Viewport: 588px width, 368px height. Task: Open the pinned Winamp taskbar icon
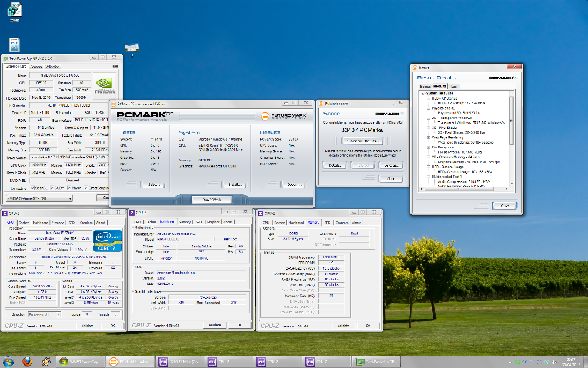[x=46, y=362]
